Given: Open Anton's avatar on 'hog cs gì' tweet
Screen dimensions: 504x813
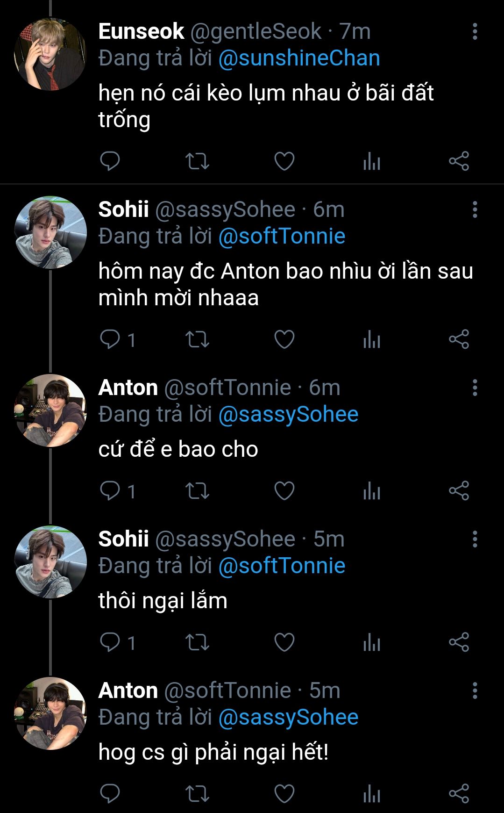Looking at the screenshot, I should pyautogui.click(x=50, y=713).
